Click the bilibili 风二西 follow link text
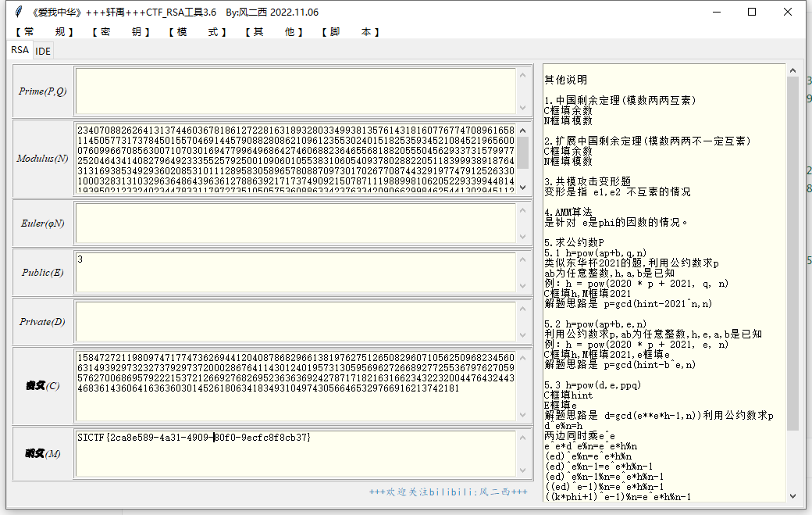812x515 pixels. [x=448, y=492]
